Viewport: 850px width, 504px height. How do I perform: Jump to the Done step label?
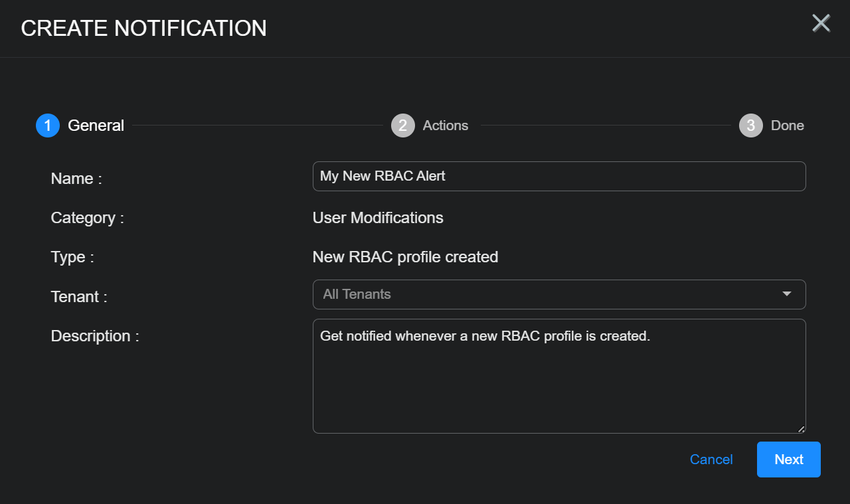[787, 126]
